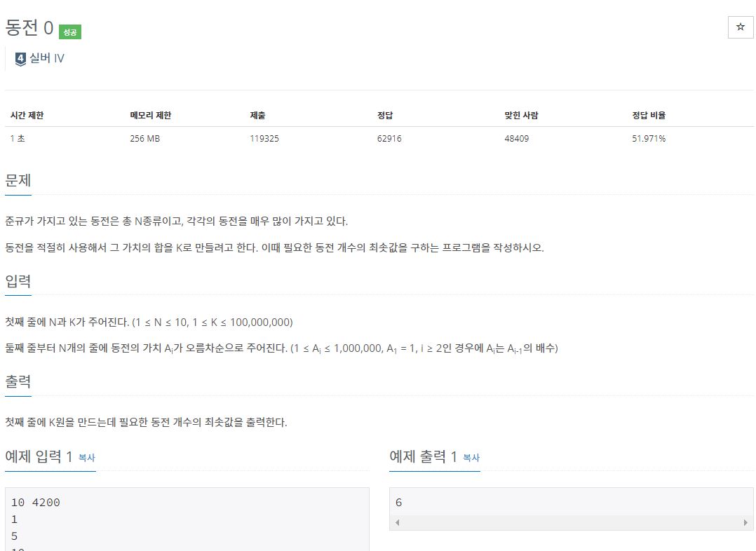The width and height of the screenshot is (756, 551).
Task: Click the sentence starting 준규가 가지고 있는
Action: click(177, 222)
